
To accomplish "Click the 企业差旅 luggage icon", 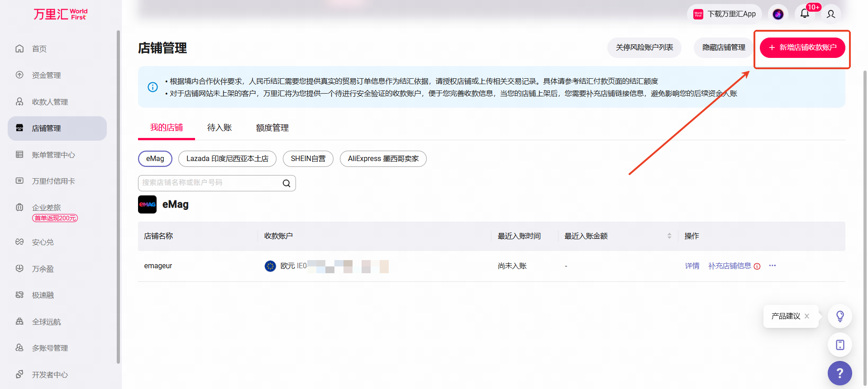I will click(x=19, y=207).
